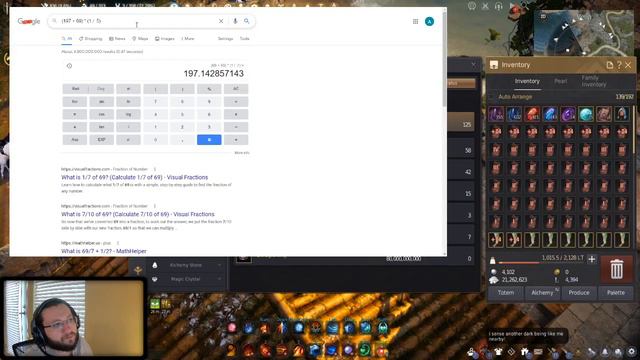
Task: Open the white shirt icon in game menu
Action: coord(498,351)
